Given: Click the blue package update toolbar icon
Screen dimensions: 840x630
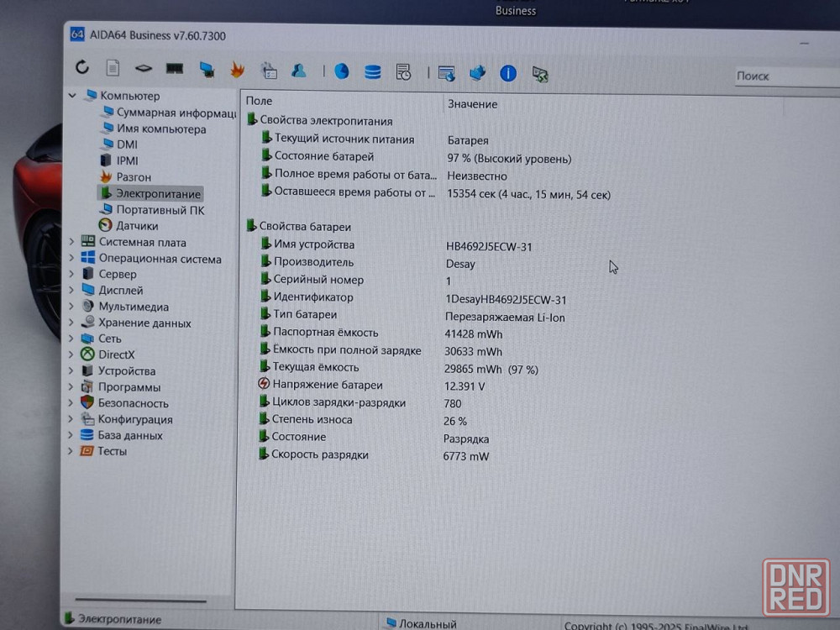Looking at the screenshot, I should pos(477,73).
